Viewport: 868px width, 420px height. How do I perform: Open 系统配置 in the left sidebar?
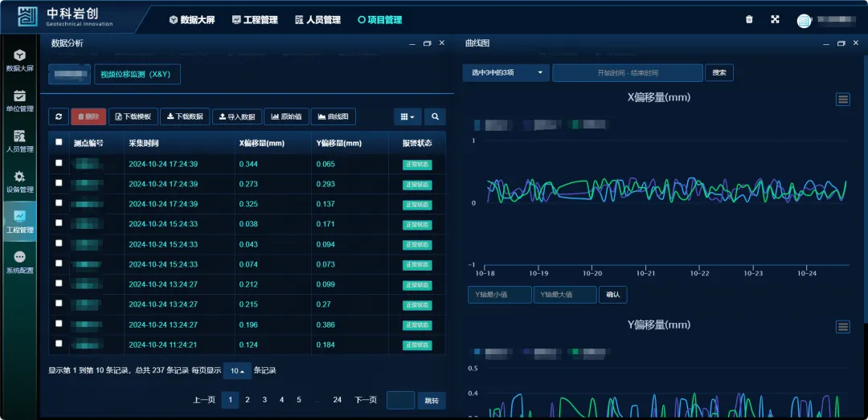click(x=20, y=263)
